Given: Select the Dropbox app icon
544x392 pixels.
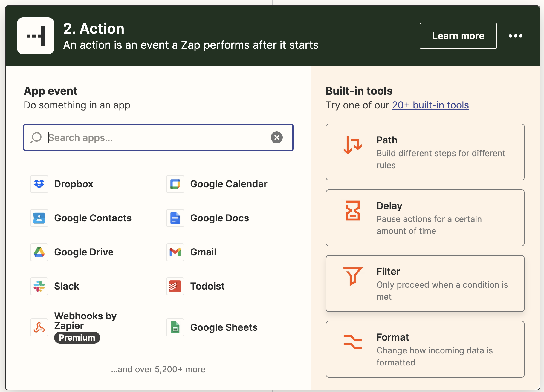Looking at the screenshot, I should click(39, 184).
